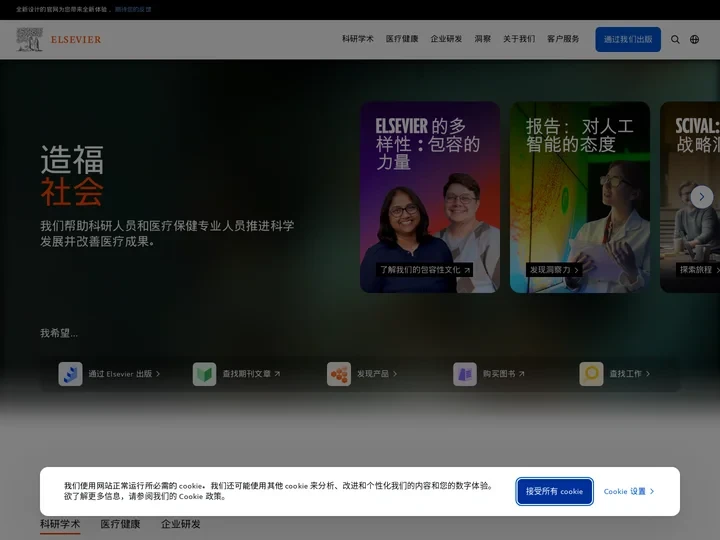Click the purple book shop icon

(x=465, y=374)
